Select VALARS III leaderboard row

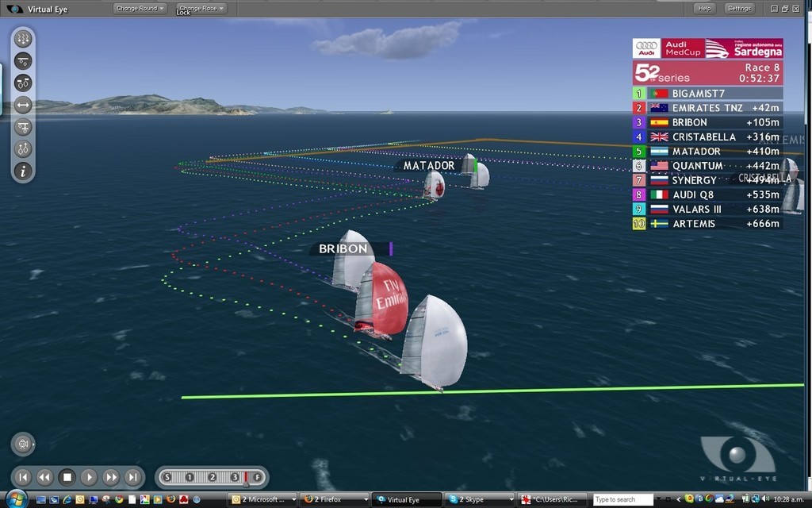point(707,210)
